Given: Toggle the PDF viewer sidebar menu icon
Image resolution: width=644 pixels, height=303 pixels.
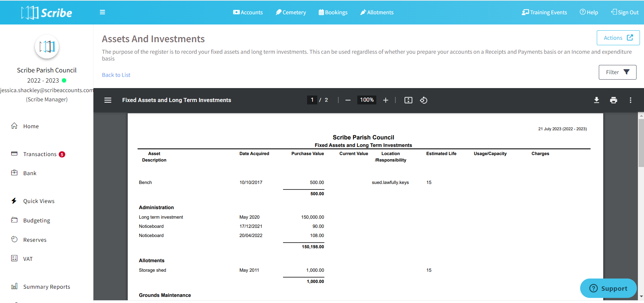Looking at the screenshot, I should 108,100.
